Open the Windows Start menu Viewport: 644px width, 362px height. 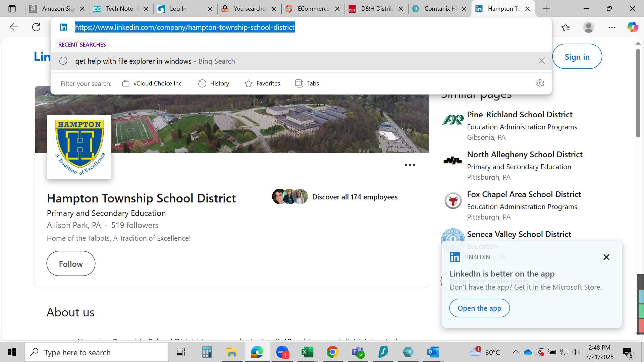[12, 352]
